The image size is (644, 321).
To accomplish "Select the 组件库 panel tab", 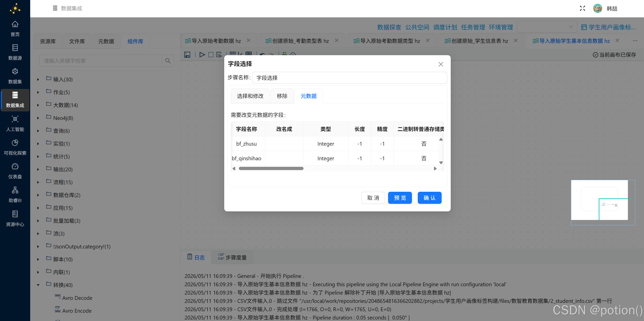I will click(x=135, y=41).
